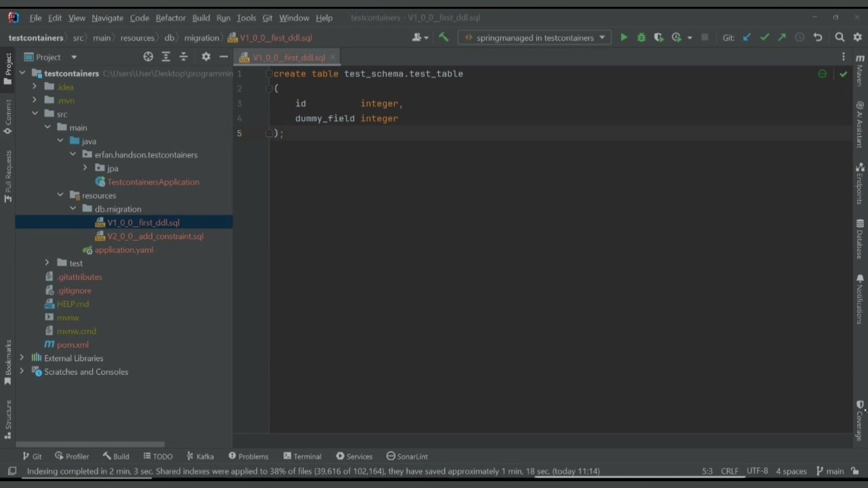Collapse all in the Project panel
The width and height of the screenshot is (868, 488).
coord(183,57)
